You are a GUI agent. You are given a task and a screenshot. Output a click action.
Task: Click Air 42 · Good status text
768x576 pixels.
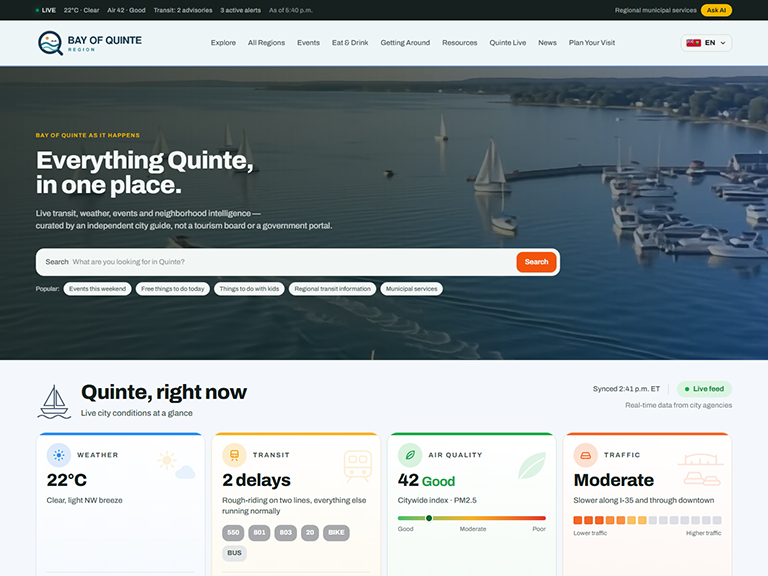pos(126,10)
